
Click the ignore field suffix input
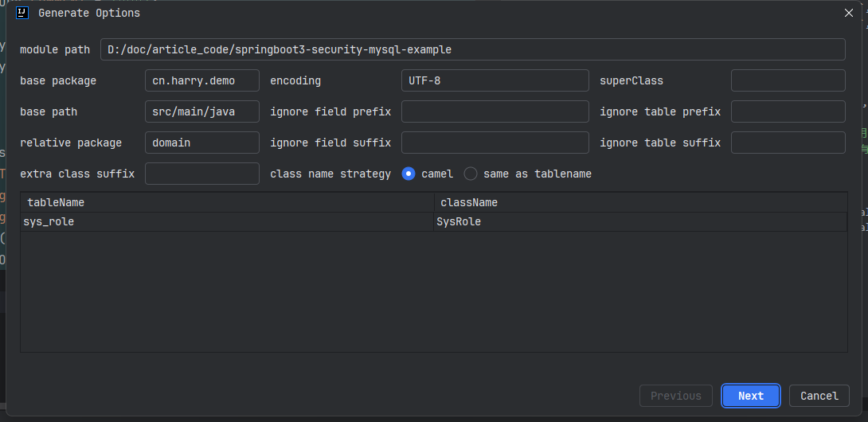point(495,143)
